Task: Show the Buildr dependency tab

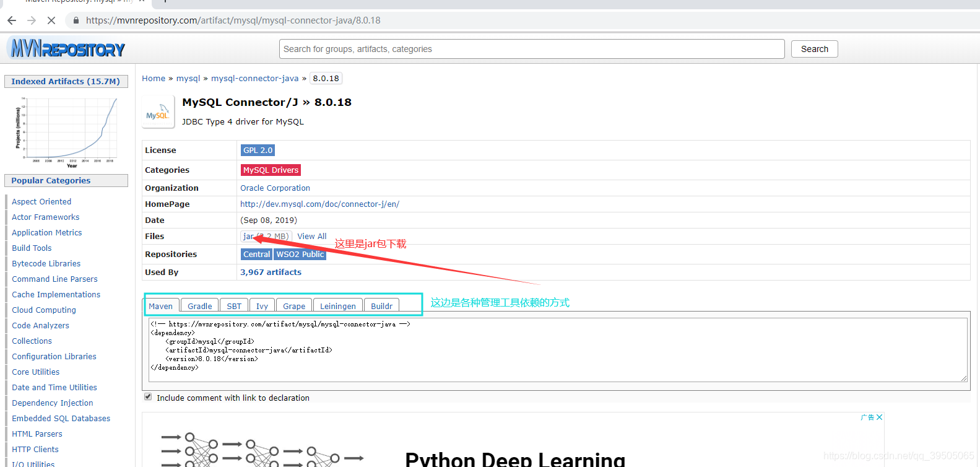Action: pos(382,306)
